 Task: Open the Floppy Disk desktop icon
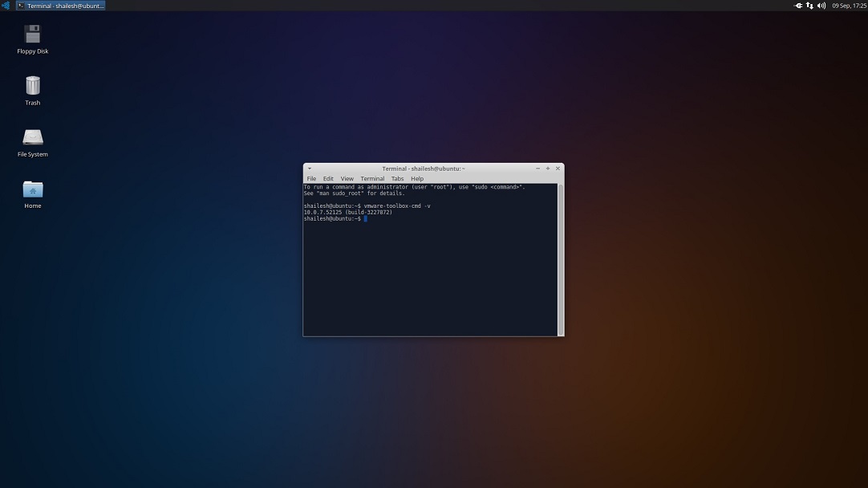click(33, 39)
